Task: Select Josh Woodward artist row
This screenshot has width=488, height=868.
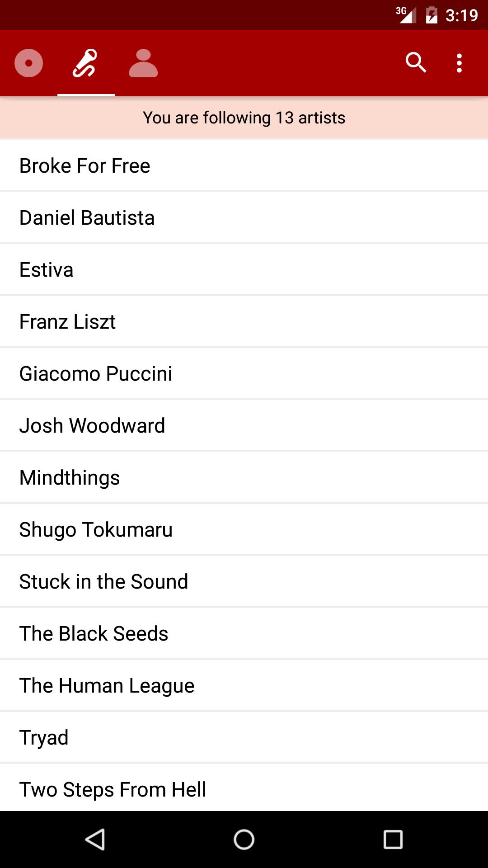Action: pos(244,425)
